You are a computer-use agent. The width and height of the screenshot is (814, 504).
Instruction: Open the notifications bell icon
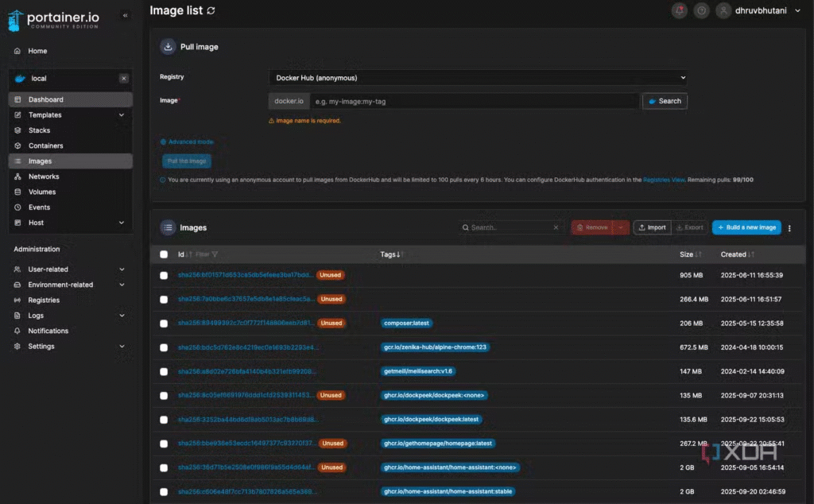[x=679, y=10]
